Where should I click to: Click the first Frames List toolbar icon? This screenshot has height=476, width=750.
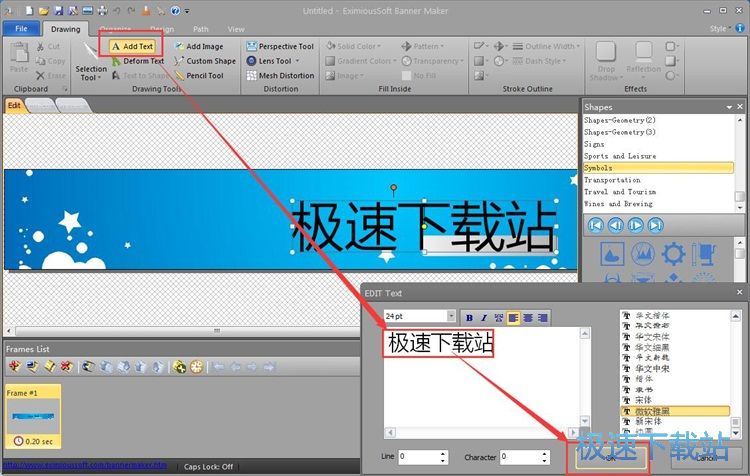pos(14,367)
